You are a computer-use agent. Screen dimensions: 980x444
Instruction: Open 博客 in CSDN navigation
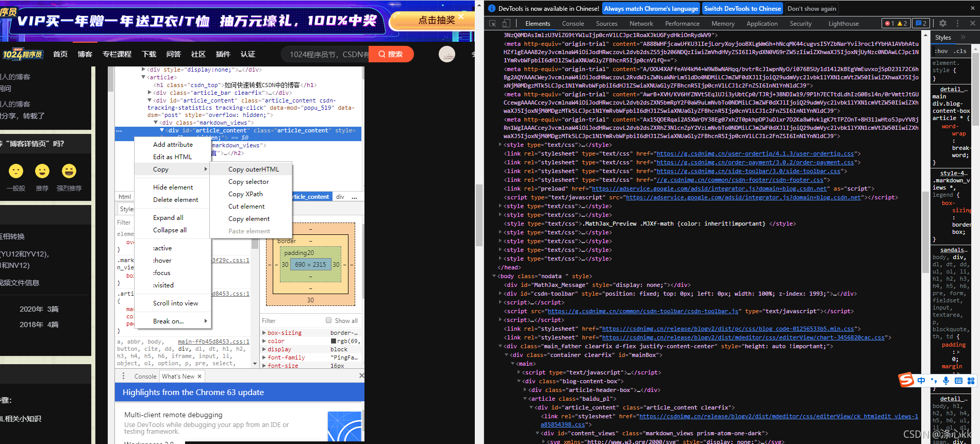point(85,54)
